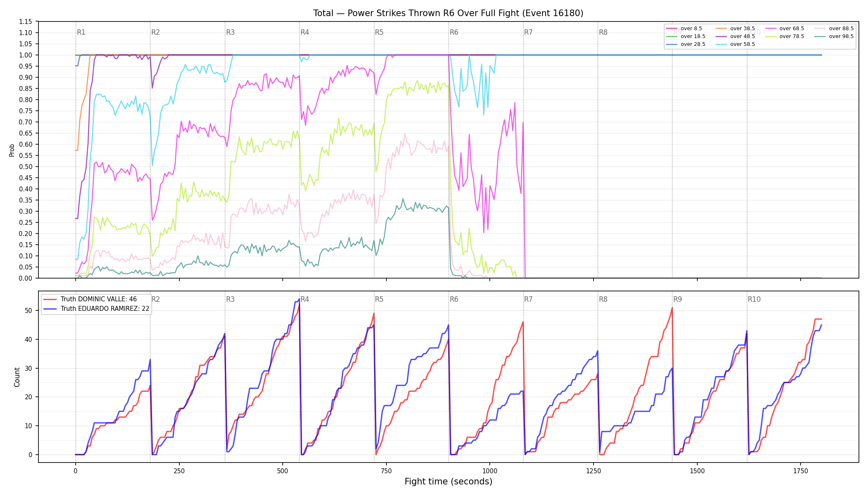This screenshot has width=868, height=496.
Task: Click the 10 tick on the Count axis
Action: tap(29, 426)
